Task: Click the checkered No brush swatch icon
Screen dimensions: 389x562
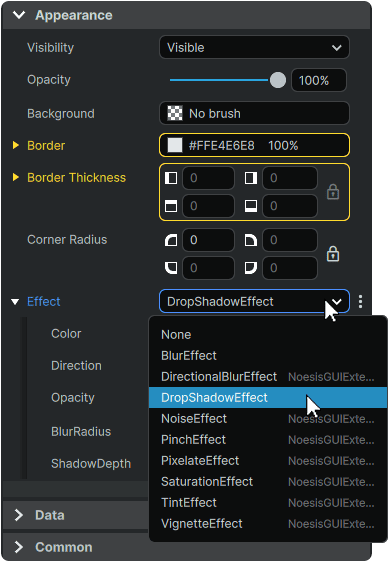Action: (175, 113)
